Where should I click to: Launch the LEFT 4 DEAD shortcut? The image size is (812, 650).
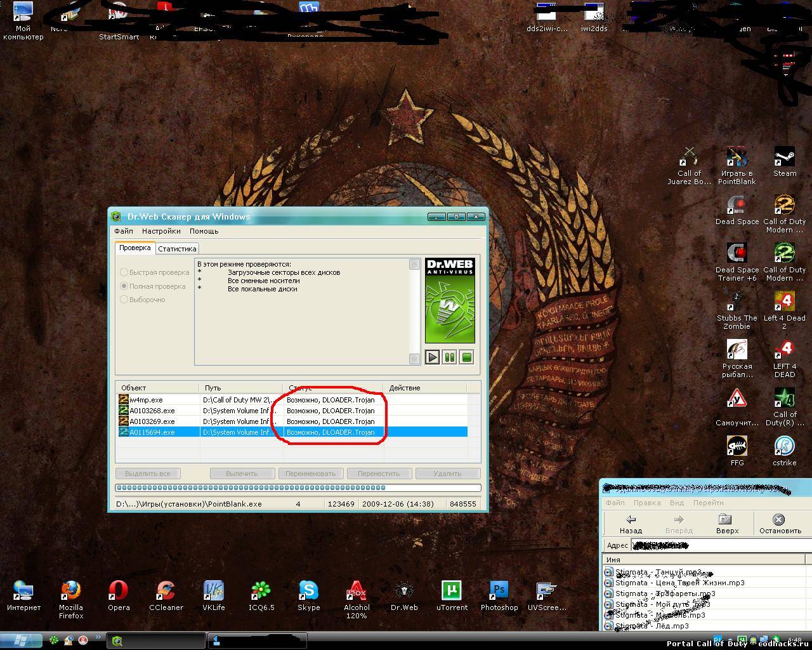click(785, 359)
